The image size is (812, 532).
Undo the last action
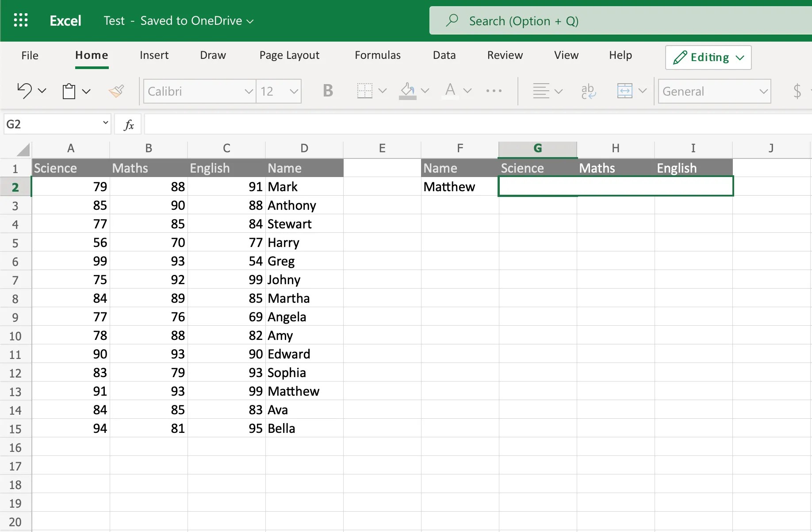click(24, 91)
